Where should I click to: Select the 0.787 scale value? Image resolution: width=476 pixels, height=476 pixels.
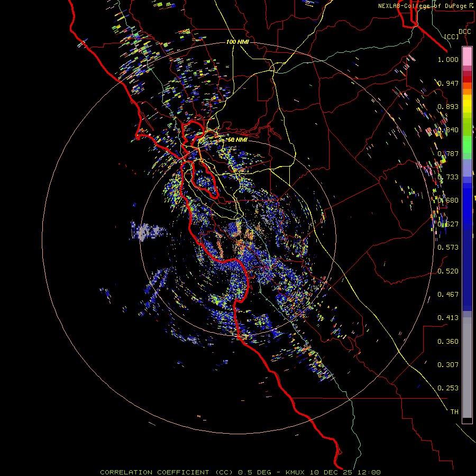(448, 153)
